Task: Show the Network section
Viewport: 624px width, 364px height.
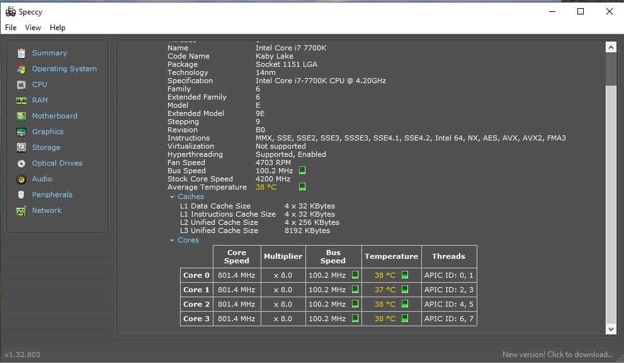Action: [x=47, y=210]
